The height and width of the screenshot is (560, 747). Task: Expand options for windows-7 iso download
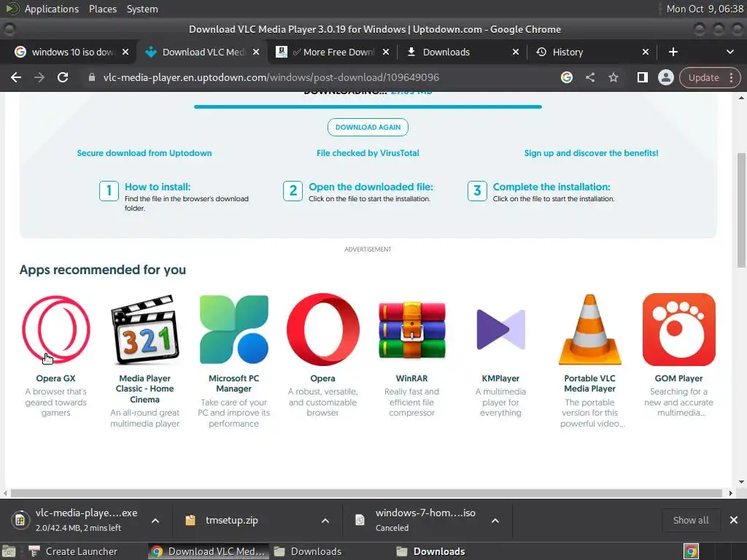click(x=495, y=521)
